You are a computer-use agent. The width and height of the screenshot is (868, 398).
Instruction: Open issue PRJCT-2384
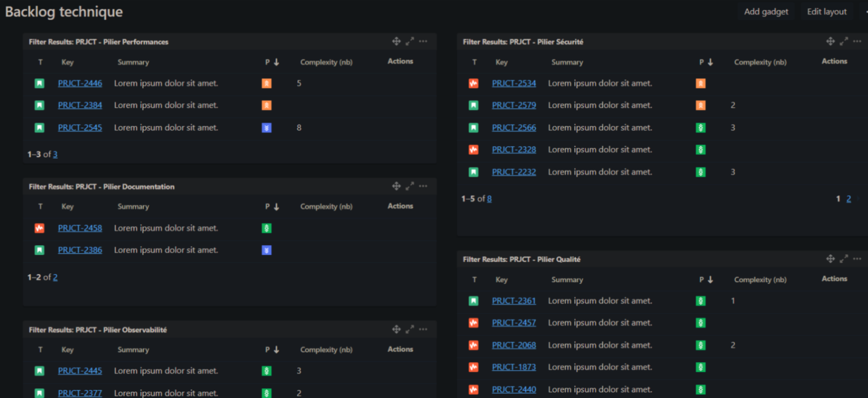[x=80, y=105]
